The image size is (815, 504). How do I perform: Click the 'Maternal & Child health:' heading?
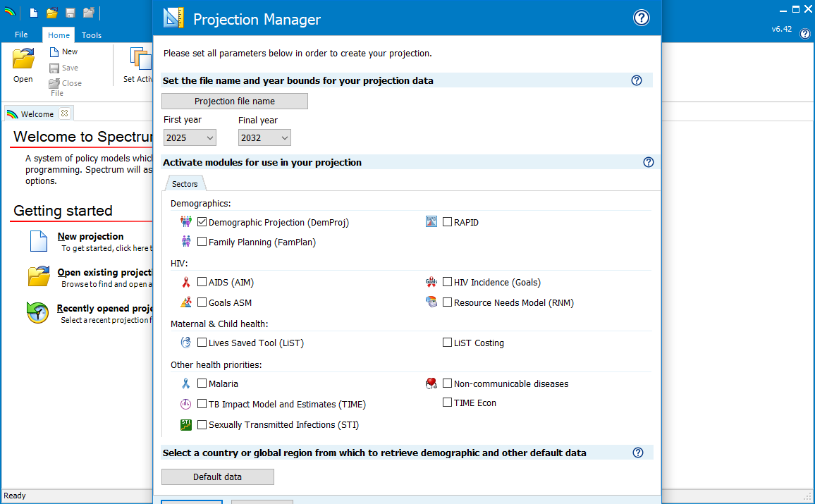(x=219, y=324)
